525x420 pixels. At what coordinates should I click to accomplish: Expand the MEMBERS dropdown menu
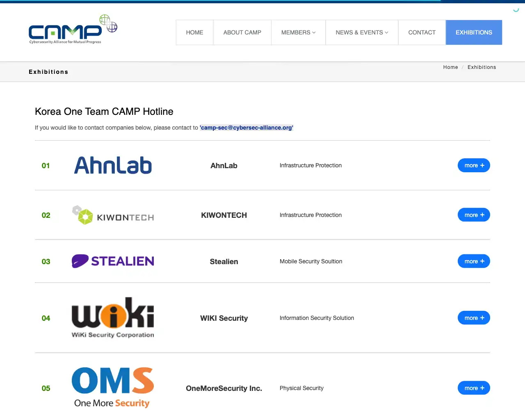[x=298, y=32]
